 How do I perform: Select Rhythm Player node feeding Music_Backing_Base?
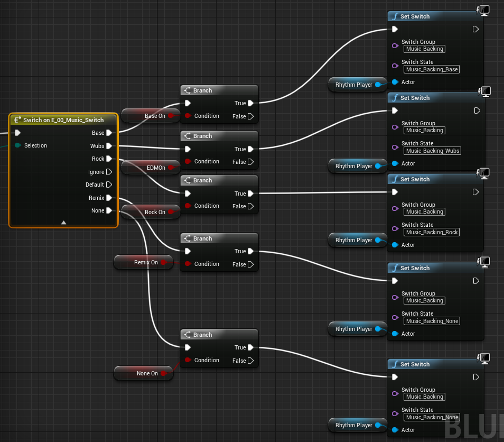(x=358, y=85)
